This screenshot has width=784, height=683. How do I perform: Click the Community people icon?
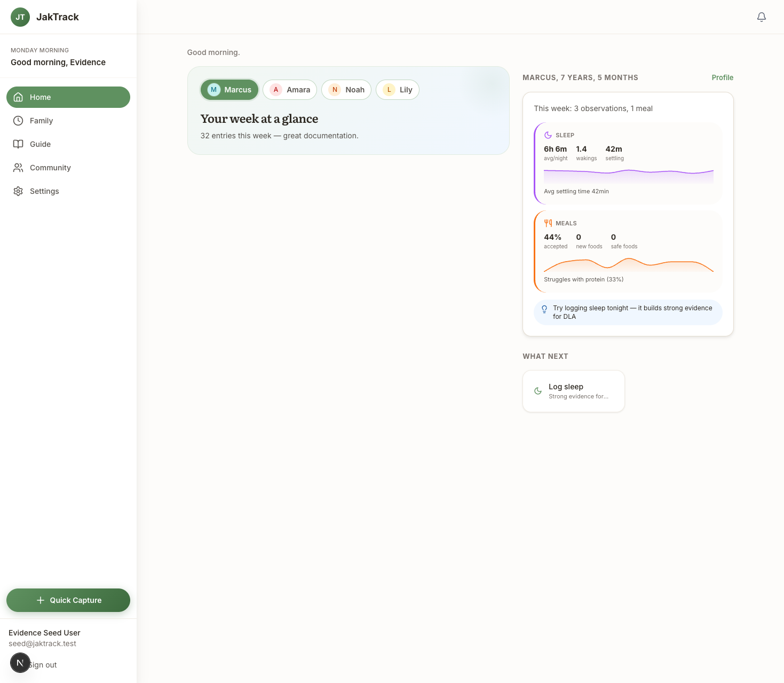pos(18,168)
